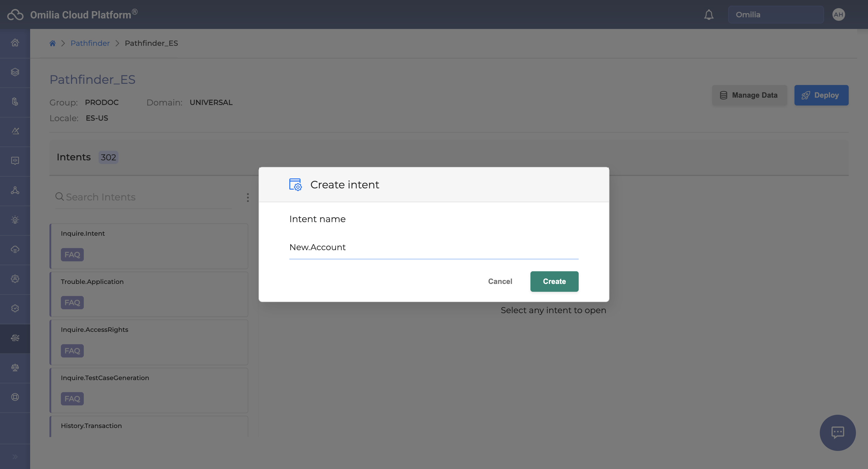Open the intents three-dot options menu
Image resolution: width=868 pixels, height=469 pixels.
click(248, 197)
